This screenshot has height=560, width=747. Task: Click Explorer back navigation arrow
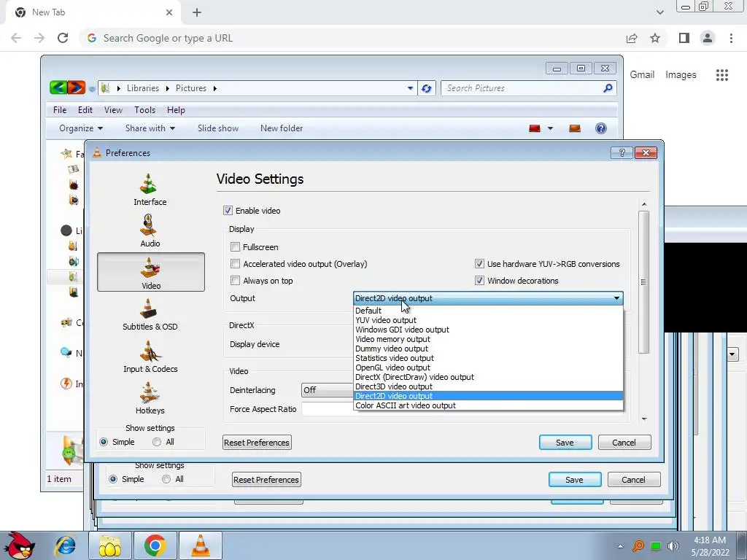pos(58,87)
